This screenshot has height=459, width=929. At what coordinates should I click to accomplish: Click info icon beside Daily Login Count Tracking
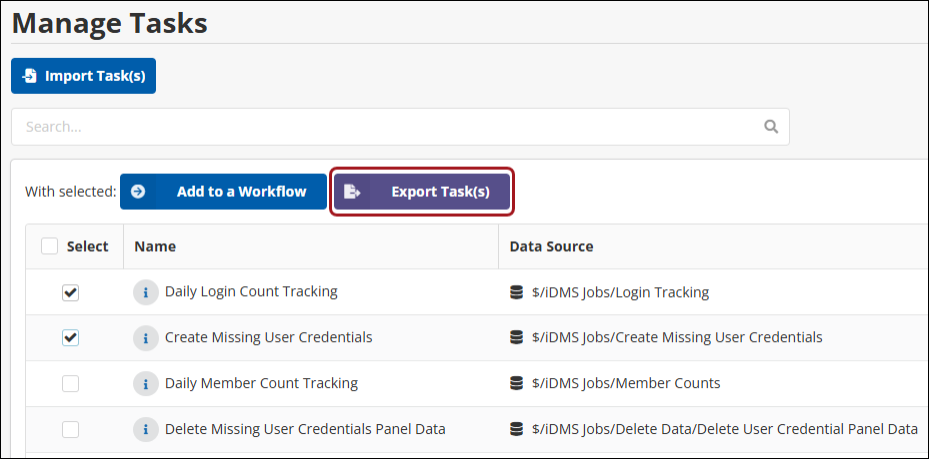tap(146, 292)
